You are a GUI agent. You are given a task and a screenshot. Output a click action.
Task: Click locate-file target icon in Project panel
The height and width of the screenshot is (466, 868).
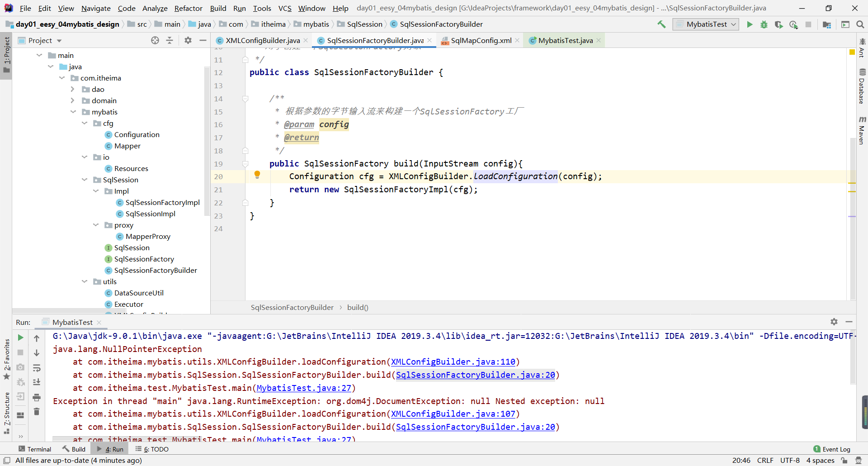[x=155, y=40]
